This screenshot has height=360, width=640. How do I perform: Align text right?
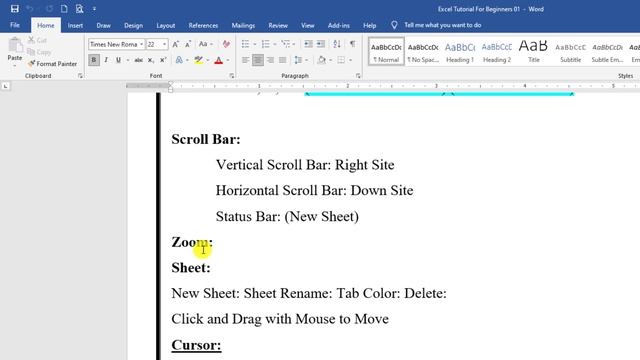click(x=270, y=60)
